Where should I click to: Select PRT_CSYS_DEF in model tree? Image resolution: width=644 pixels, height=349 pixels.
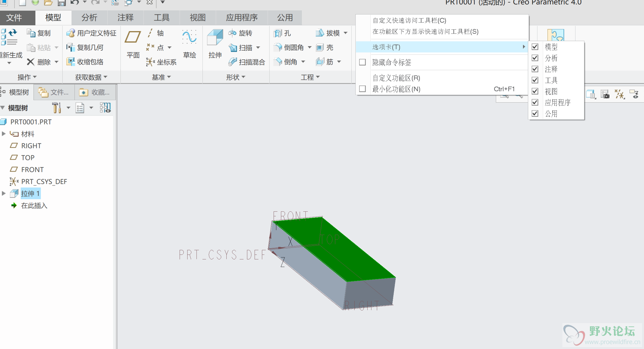pyautogui.click(x=44, y=182)
